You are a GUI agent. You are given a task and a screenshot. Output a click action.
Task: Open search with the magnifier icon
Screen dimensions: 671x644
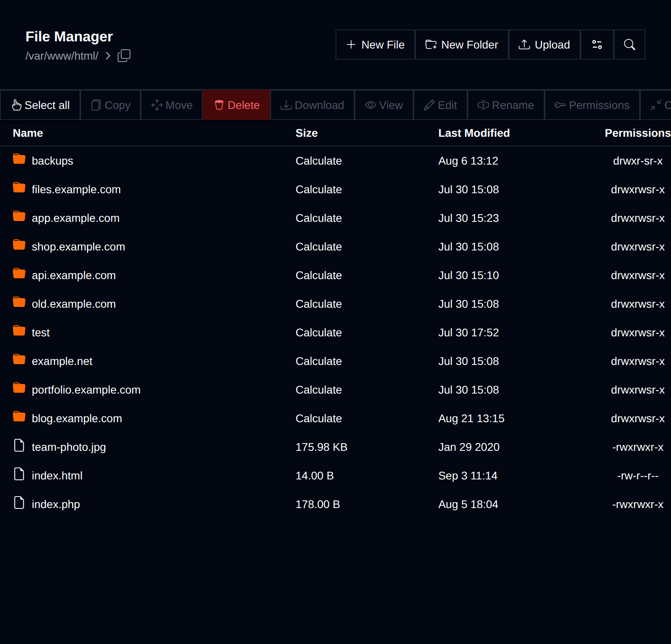[630, 45]
